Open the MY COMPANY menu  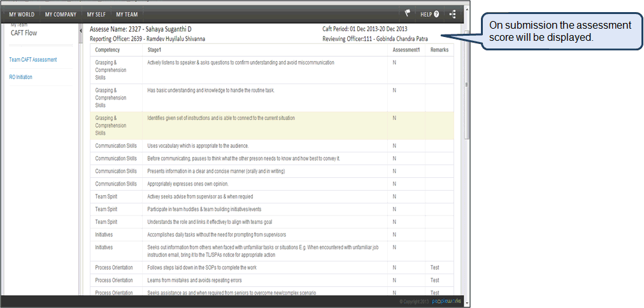pos(61,15)
